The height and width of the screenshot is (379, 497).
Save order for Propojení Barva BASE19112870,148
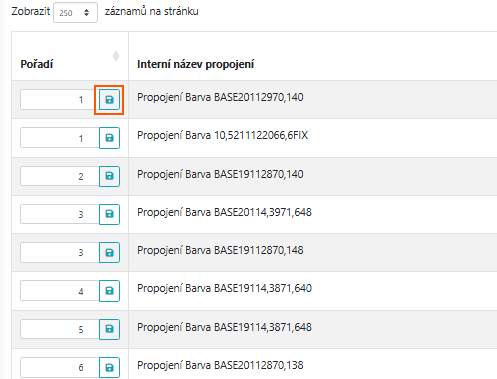point(109,252)
